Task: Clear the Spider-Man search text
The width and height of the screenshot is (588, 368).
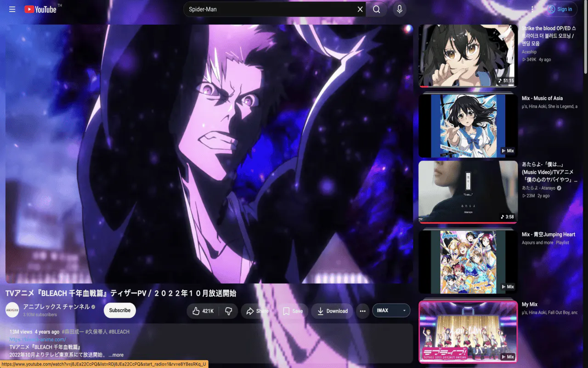Action: coord(360,9)
